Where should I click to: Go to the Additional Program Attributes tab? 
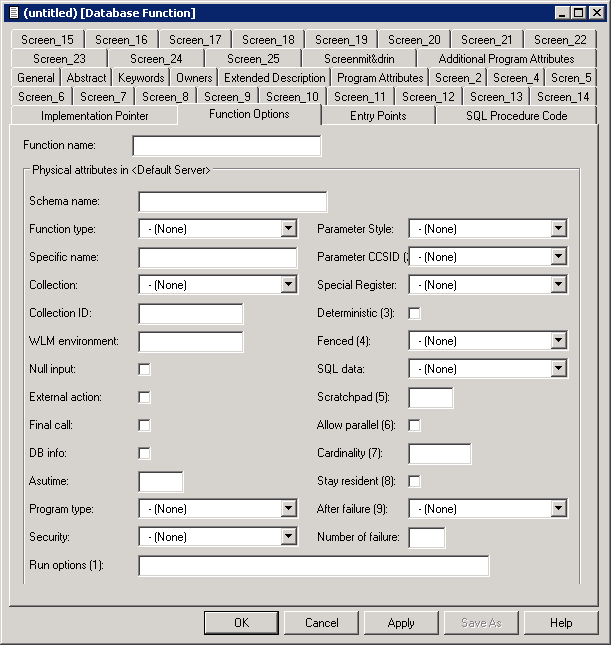[x=506, y=59]
